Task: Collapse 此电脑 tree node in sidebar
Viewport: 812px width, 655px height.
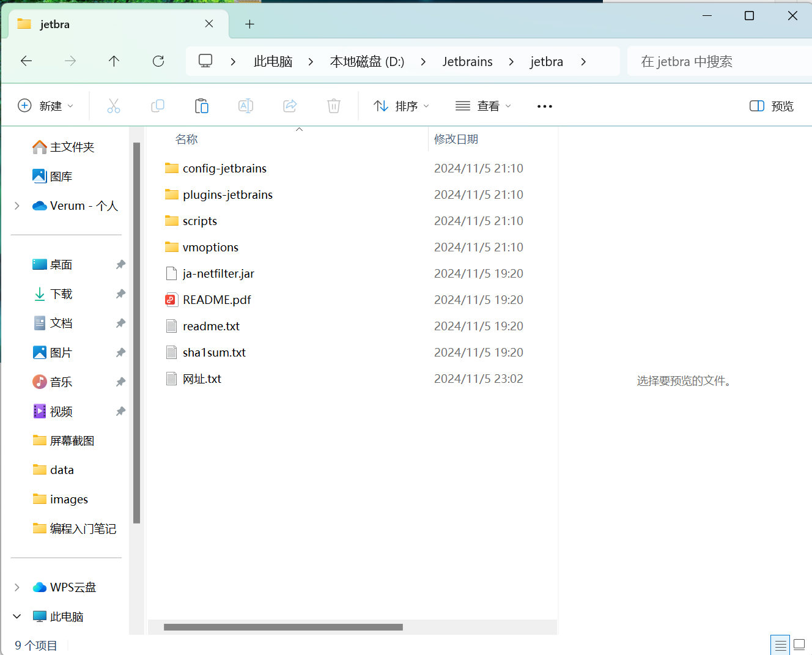Action: (x=17, y=616)
